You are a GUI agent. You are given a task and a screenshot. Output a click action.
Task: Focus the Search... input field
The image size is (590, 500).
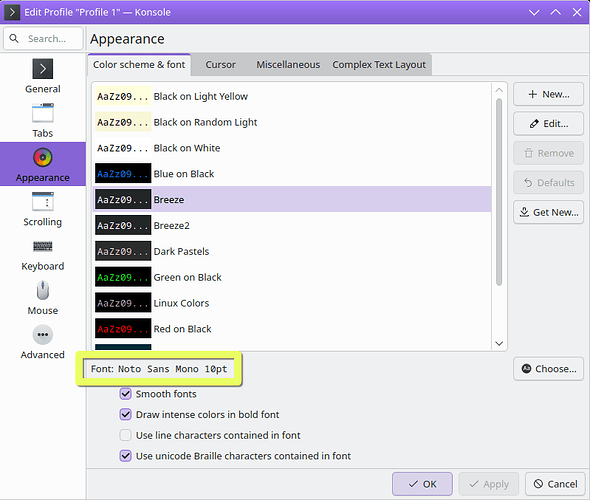(43, 38)
